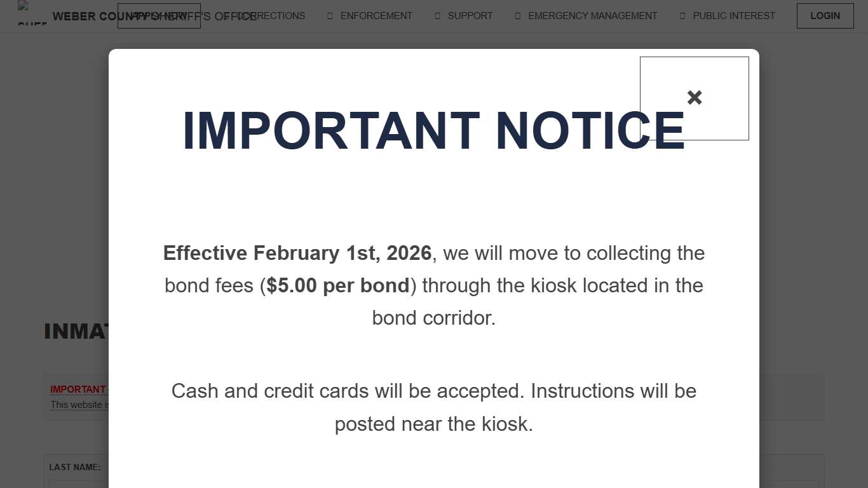Click the underlined "This website" text
This screenshot has height=488, width=868.
[x=76, y=405]
